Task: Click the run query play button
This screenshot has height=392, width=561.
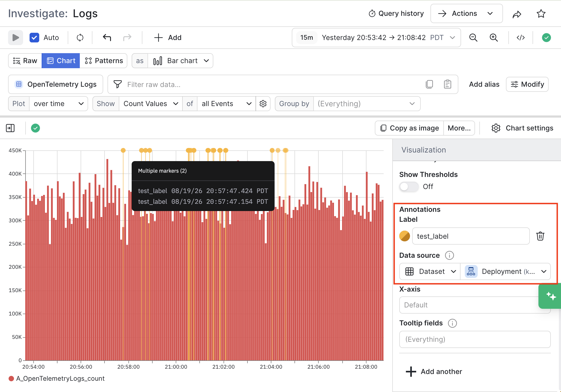Action: [16, 38]
